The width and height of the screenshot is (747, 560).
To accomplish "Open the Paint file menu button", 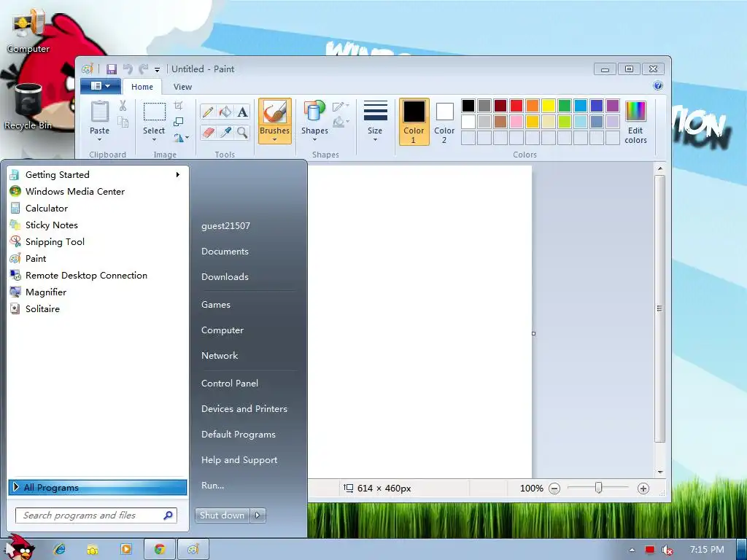I will point(101,86).
